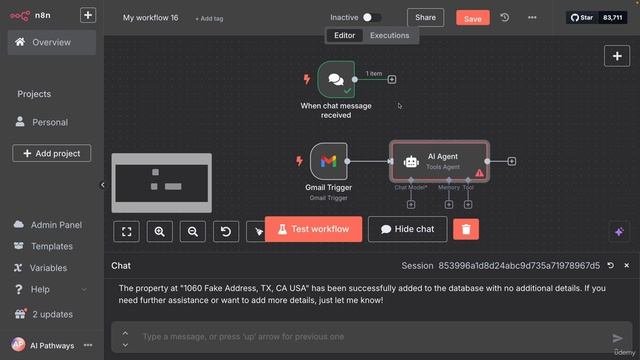640x360 pixels.
Task: Show the next message with the down arrow
Action: (x=125, y=345)
